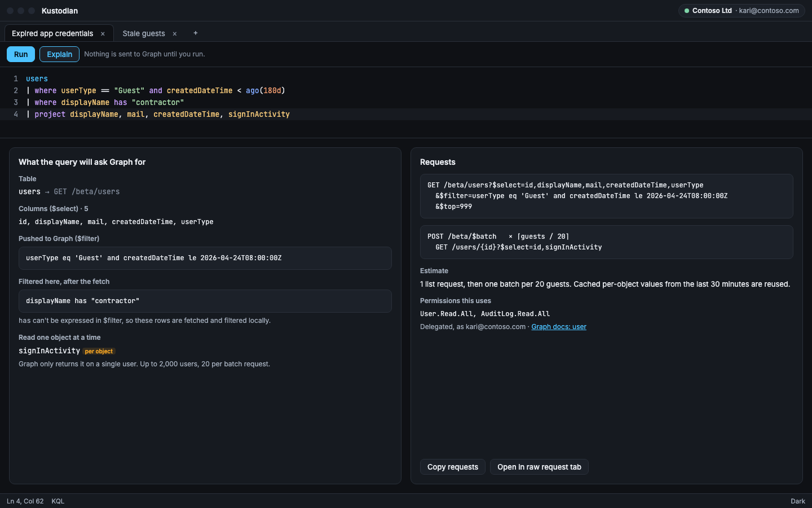
Task: Open in raw request tab
Action: [x=539, y=467]
